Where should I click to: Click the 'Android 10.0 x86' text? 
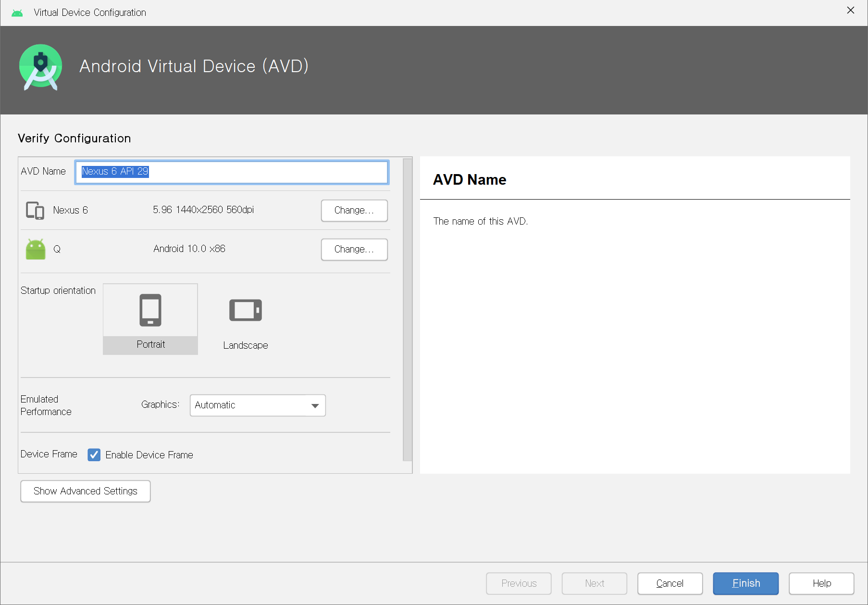(189, 249)
